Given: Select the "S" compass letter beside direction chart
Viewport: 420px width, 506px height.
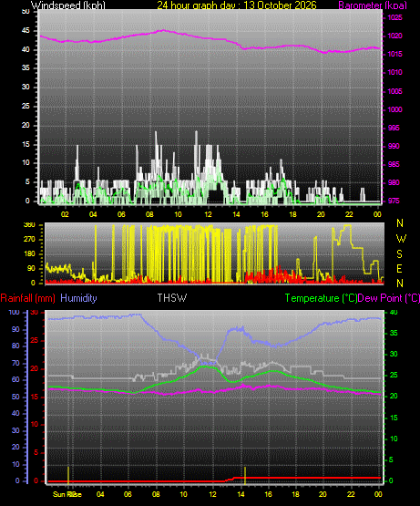Looking at the screenshot, I should [x=399, y=254].
